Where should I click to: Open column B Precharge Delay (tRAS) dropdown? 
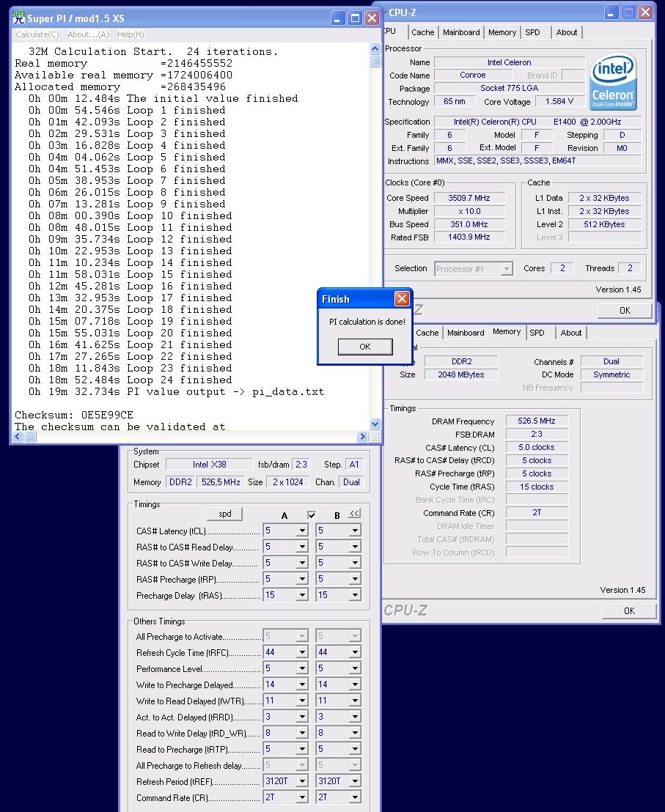tap(355, 595)
